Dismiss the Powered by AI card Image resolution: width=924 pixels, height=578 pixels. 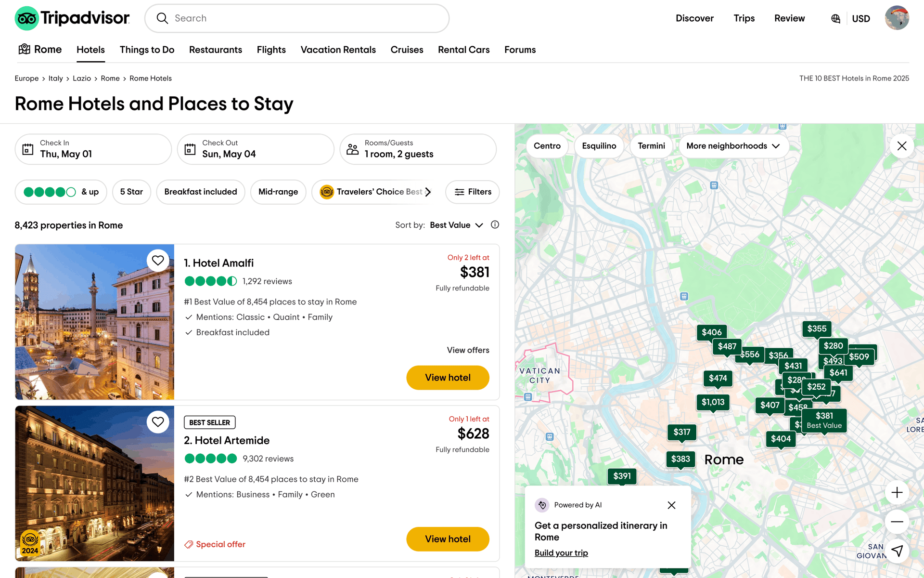(x=671, y=505)
